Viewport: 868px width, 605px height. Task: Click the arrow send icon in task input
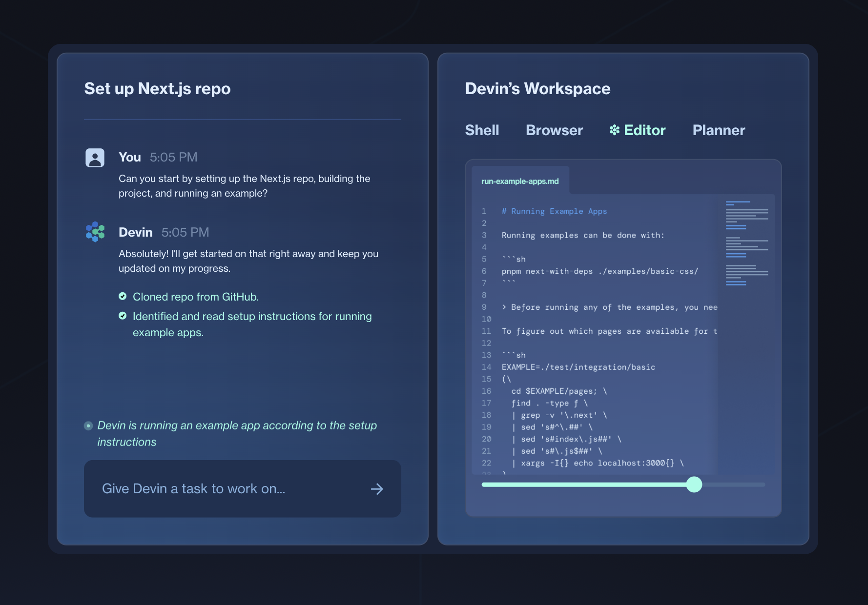(377, 489)
